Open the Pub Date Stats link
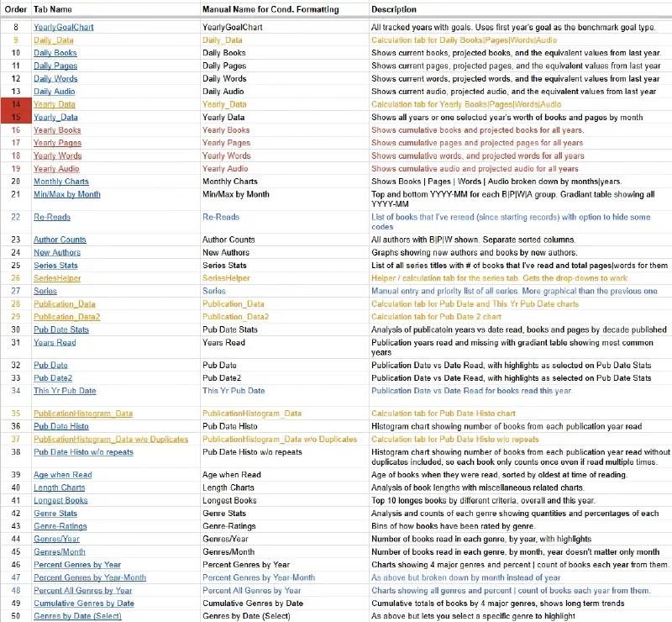This screenshot has height=622, width=672. (x=61, y=329)
